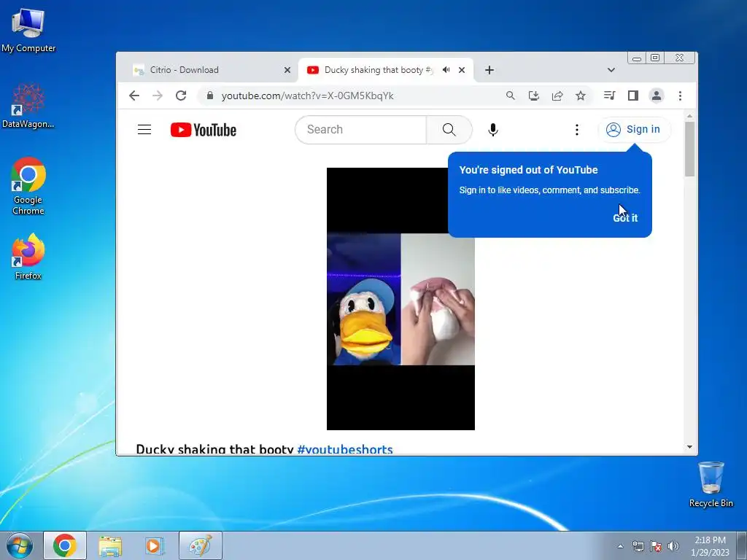747x560 pixels.
Task: Click the scrollbar up arrow
Action: tap(689, 116)
